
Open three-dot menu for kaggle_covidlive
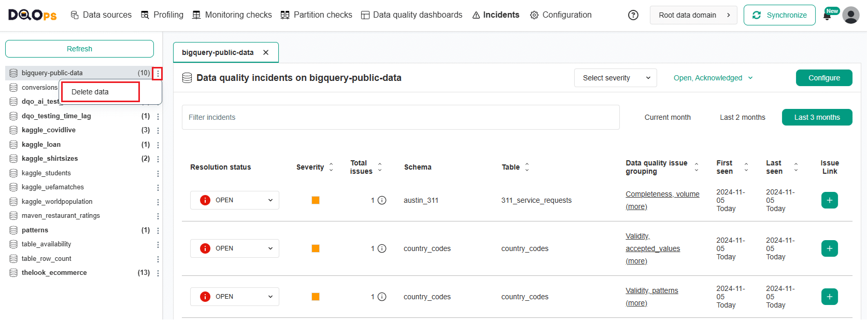click(x=158, y=130)
